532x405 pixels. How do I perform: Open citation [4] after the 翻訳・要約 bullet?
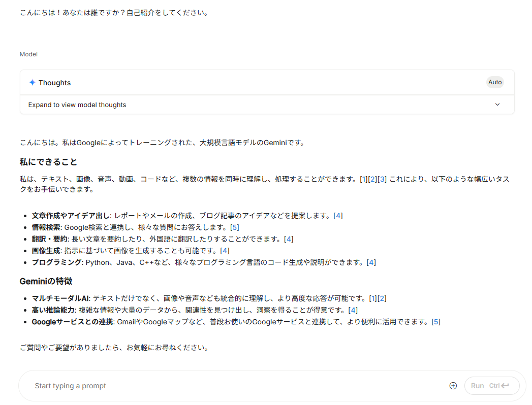[289, 239]
